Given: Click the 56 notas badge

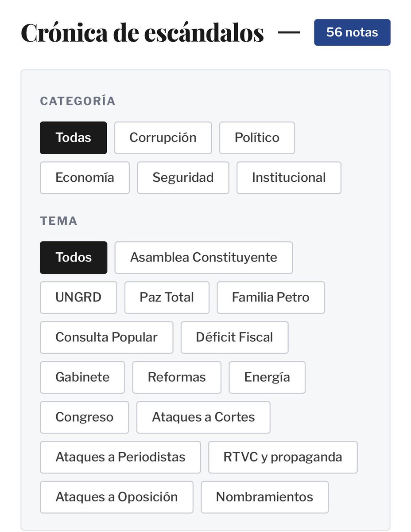Looking at the screenshot, I should [x=352, y=32].
